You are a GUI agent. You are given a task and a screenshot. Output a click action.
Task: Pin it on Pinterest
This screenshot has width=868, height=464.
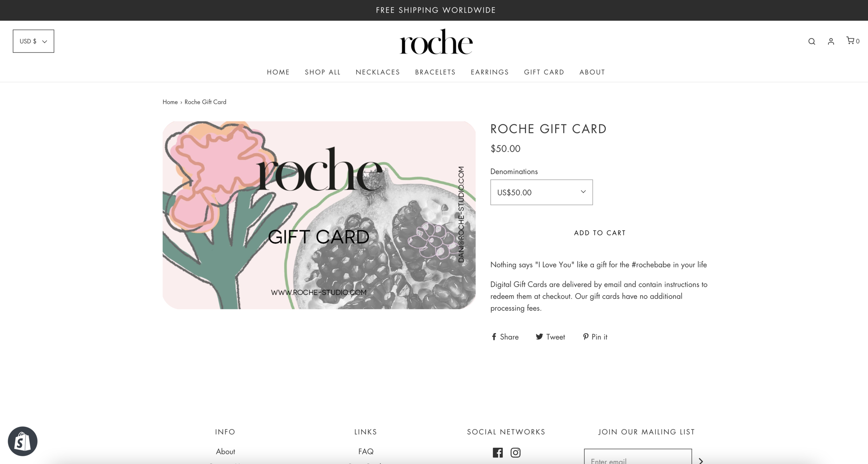pos(595,337)
